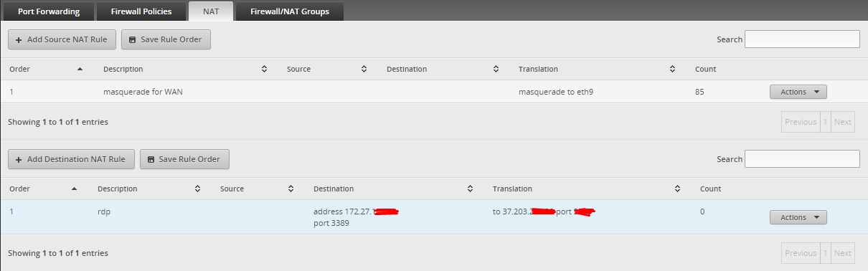Click the count value 85

coord(700,92)
